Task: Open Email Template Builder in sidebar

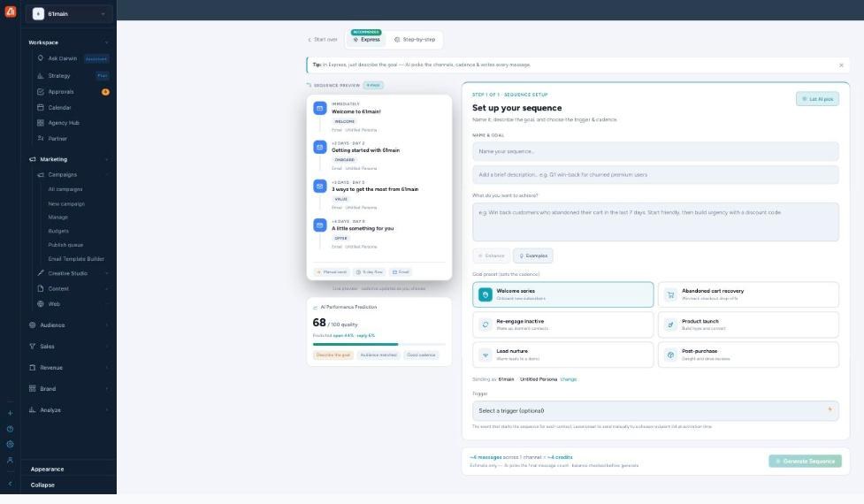Action: click(x=76, y=259)
